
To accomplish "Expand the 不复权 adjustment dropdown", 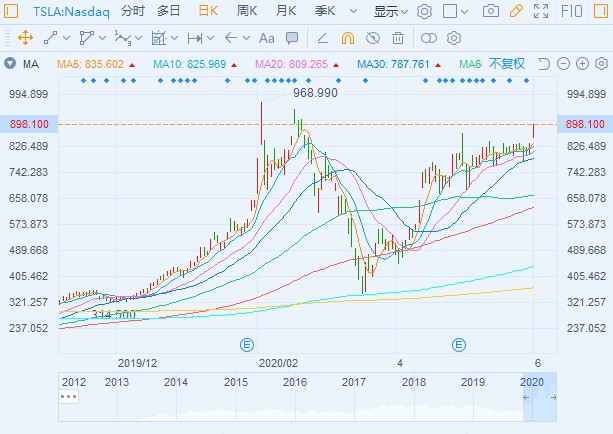I will pos(515,64).
